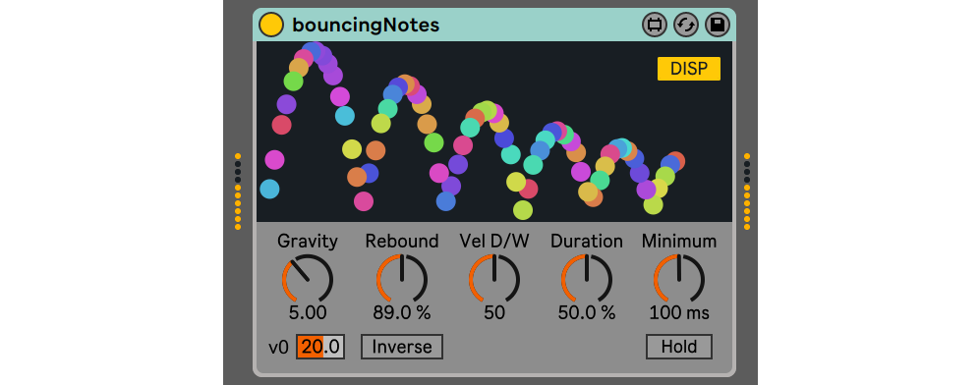The height and width of the screenshot is (385, 980).
Task: Open device in Max editor icon
Action: coord(655,25)
